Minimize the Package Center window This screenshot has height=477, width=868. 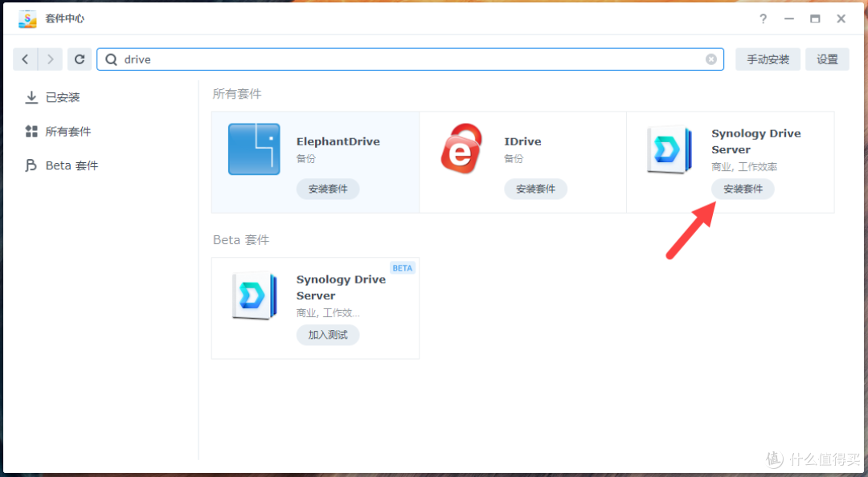tap(789, 18)
